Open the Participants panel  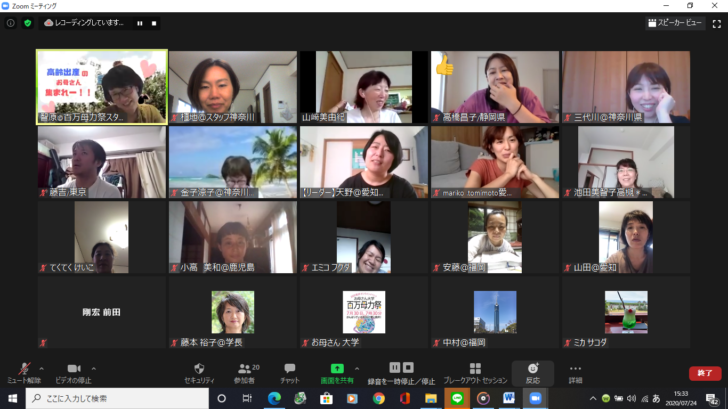[x=245, y=368]
